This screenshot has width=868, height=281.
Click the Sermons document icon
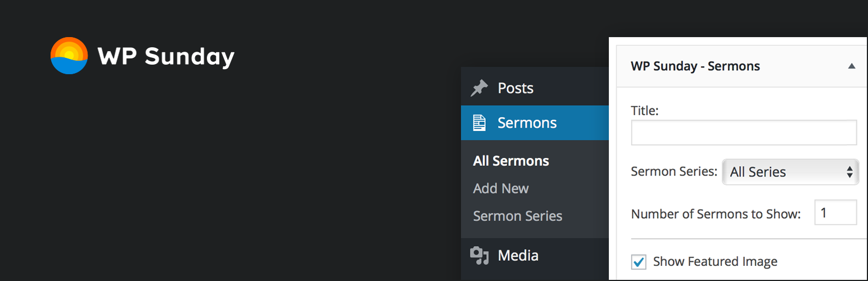coord(479,123)
